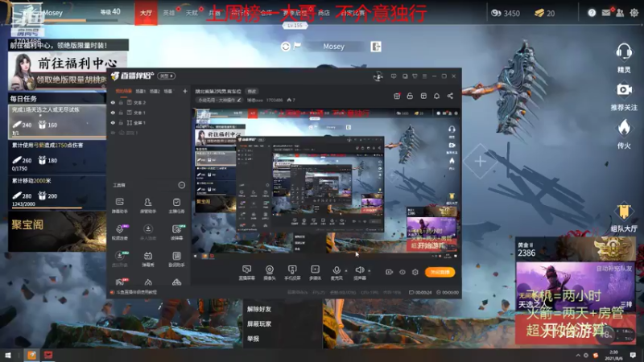
Task: Toggle the preview eye icon beside the orange button
Action: [402, 272]
